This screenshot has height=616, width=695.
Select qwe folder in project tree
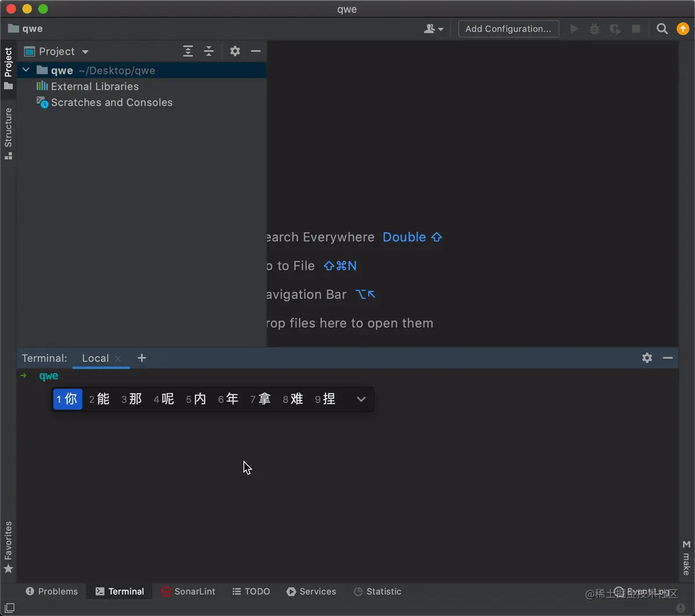pyautogui.click(x=142, y=70)
